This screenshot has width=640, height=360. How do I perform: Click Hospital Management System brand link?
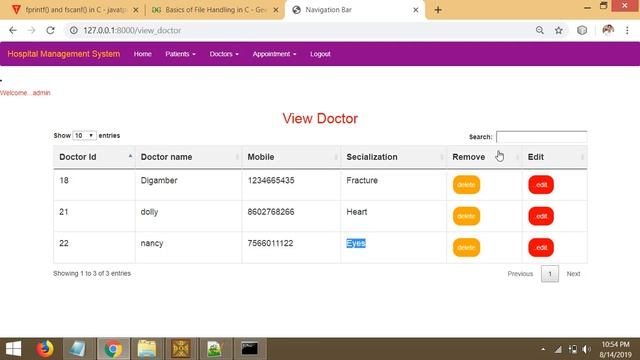point(64,54)
